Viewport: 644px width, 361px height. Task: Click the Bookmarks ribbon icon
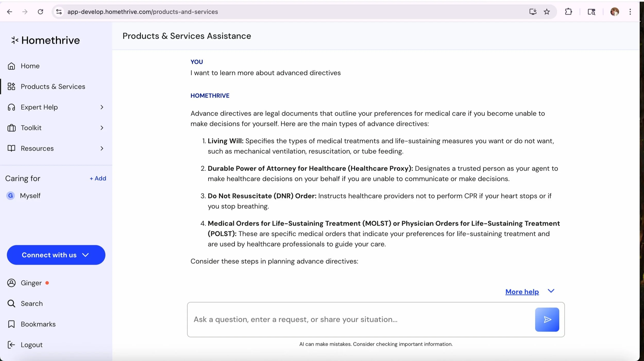pyautogui.click(x=11, y=324)
